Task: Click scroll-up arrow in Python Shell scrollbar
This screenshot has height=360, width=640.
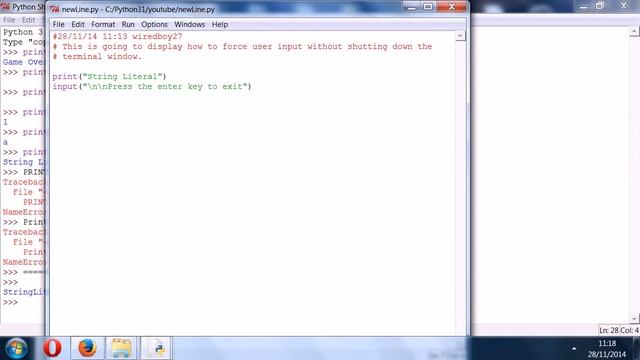Action: coord(634,31)
